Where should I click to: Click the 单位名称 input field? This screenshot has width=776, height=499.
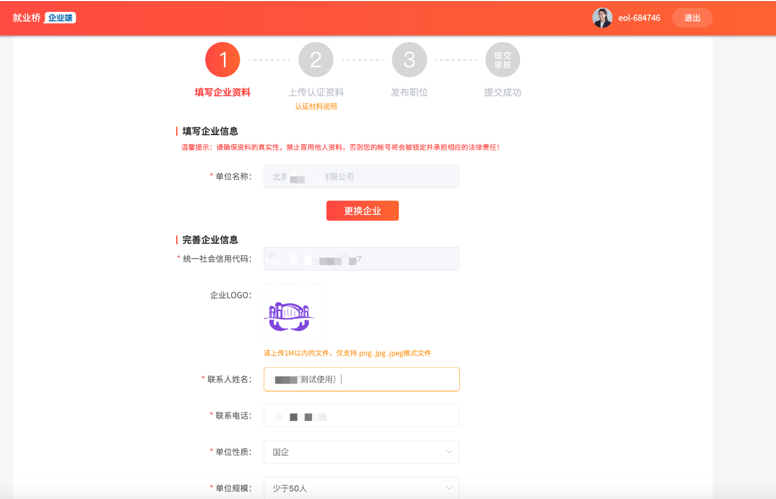pos(361,177)
